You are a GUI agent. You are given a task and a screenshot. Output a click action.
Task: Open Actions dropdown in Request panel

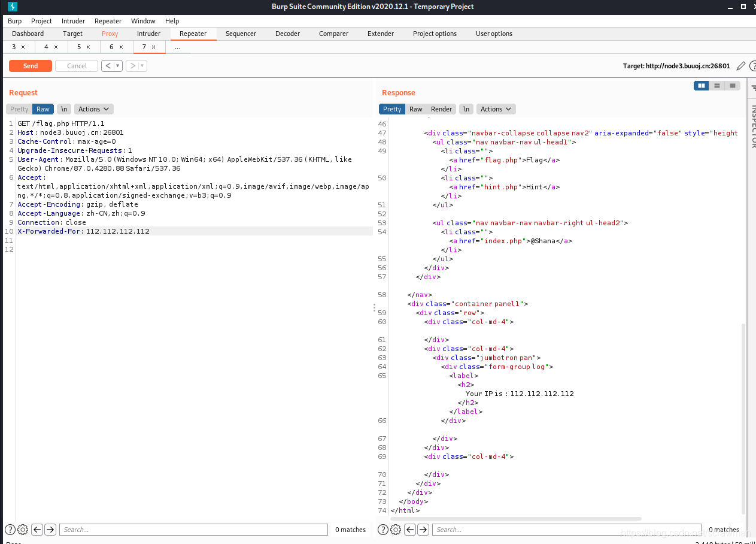(x=94, y=109)
